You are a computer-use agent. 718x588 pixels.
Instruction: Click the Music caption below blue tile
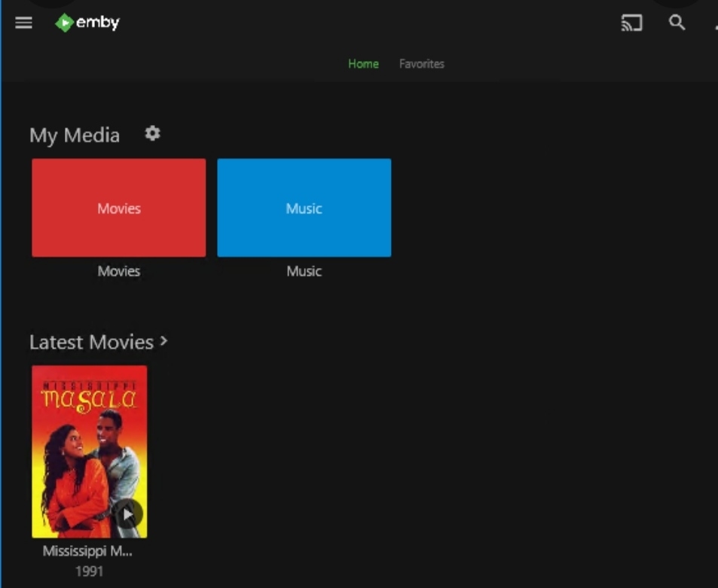(x=304, y=271)
